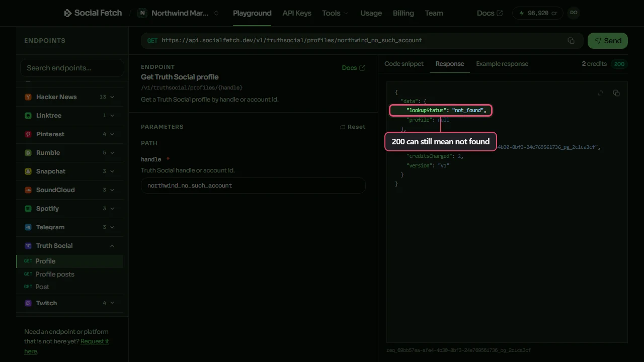644x362 pixels.
Task: Expand the Hacker News endpoint group
Action: pos(69,97)
